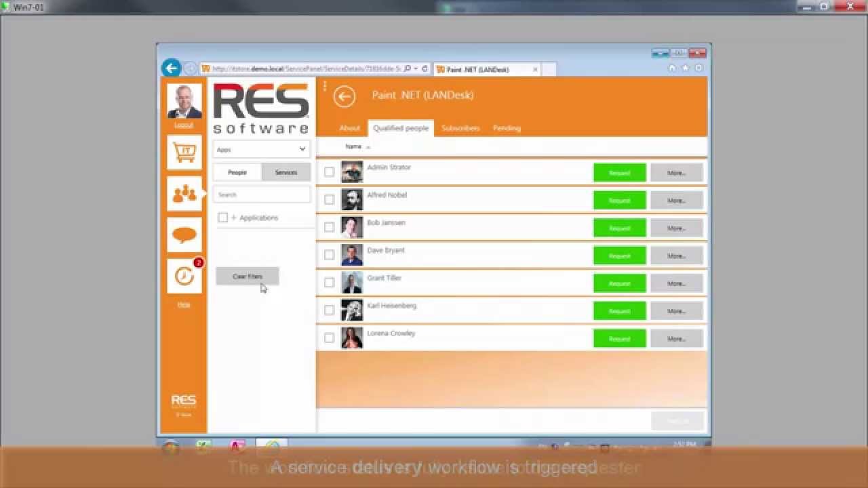This screenshot has height=488, width=868.
Task: Click into the Search filter field
Action: click(x=261, y=195)
